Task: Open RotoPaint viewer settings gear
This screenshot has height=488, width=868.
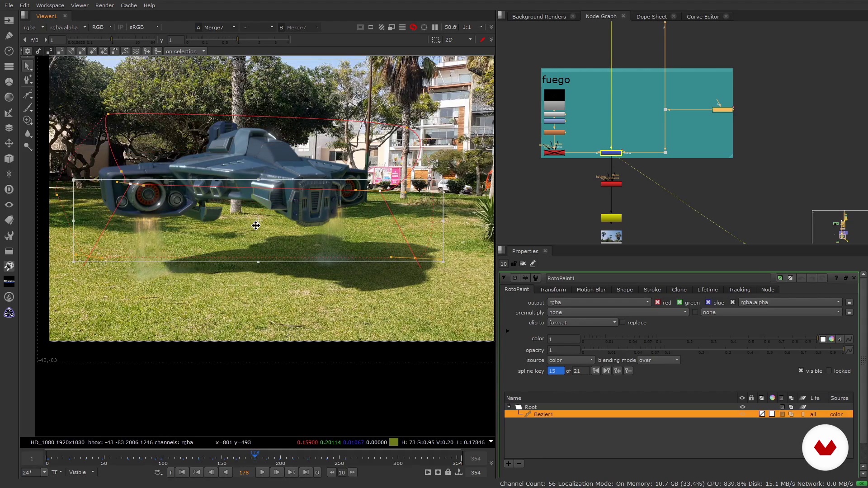Action: [28, 52]
